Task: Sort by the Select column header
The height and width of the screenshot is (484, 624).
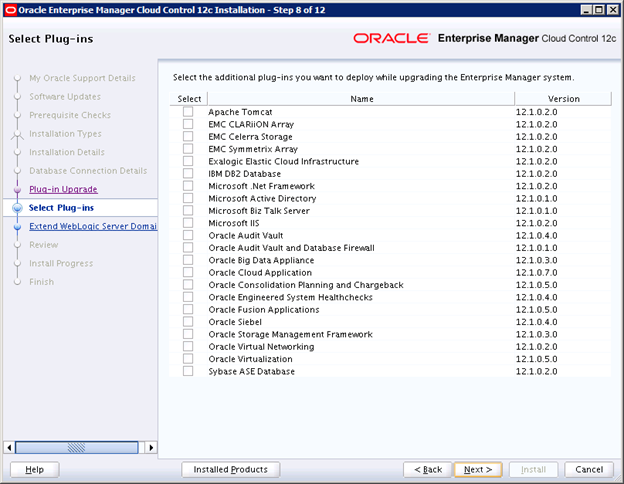Action: coord(189,99)
